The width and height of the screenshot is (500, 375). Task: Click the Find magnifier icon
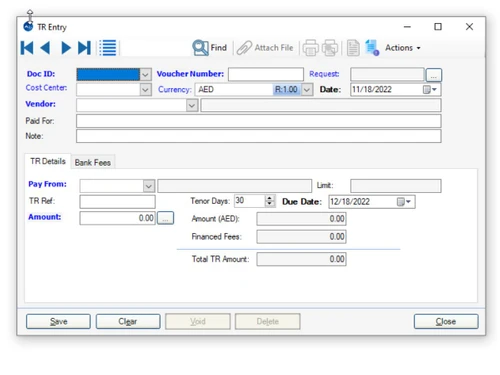coord(200,48)
